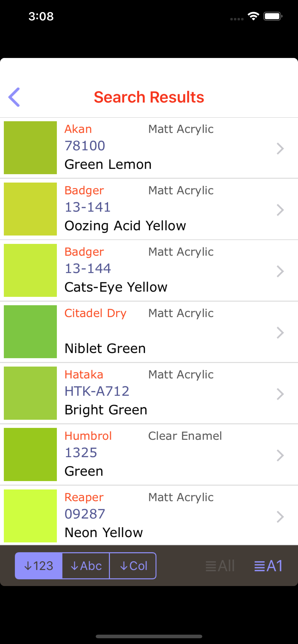Tap the back arrow icon
Viewport: 298px width, 644px height.
pos(14,97)
